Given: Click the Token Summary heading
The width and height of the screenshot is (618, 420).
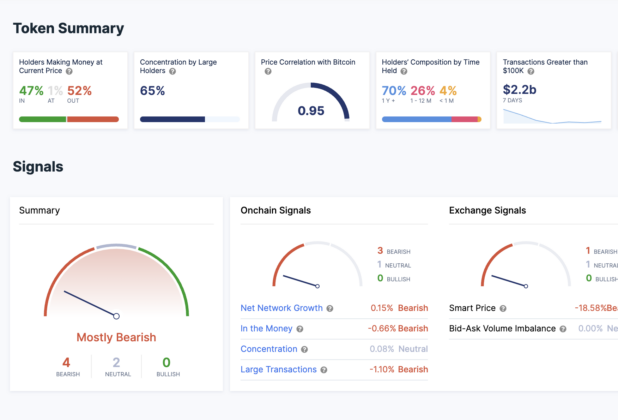Looking at the screenshot, I should click(68, 28).
